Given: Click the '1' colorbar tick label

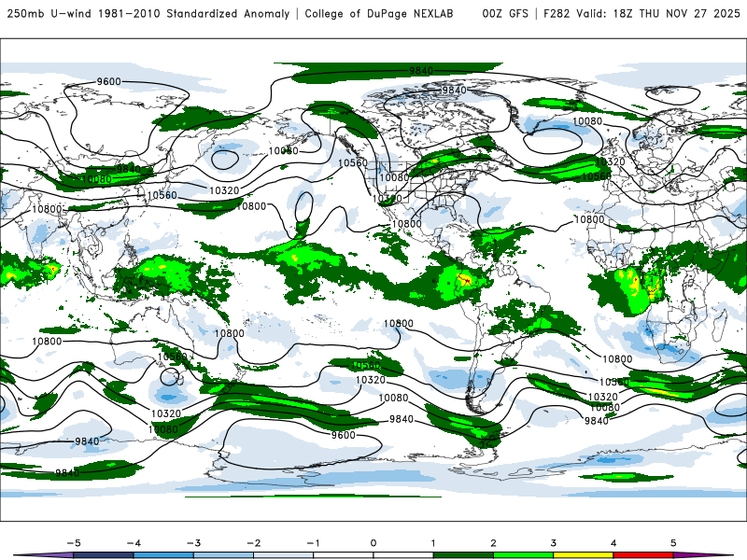Looking at the screenshot, I should 433,543.
